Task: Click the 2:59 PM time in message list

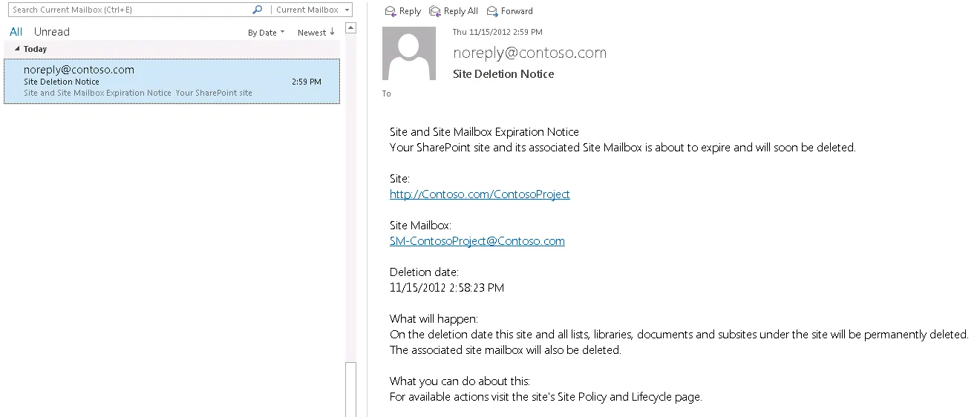Action: [307, 82]
